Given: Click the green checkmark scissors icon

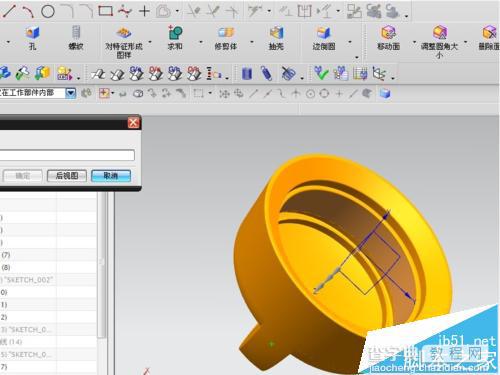Looking at the screenshot, I should pyautogui.click(x=321, y=73).
